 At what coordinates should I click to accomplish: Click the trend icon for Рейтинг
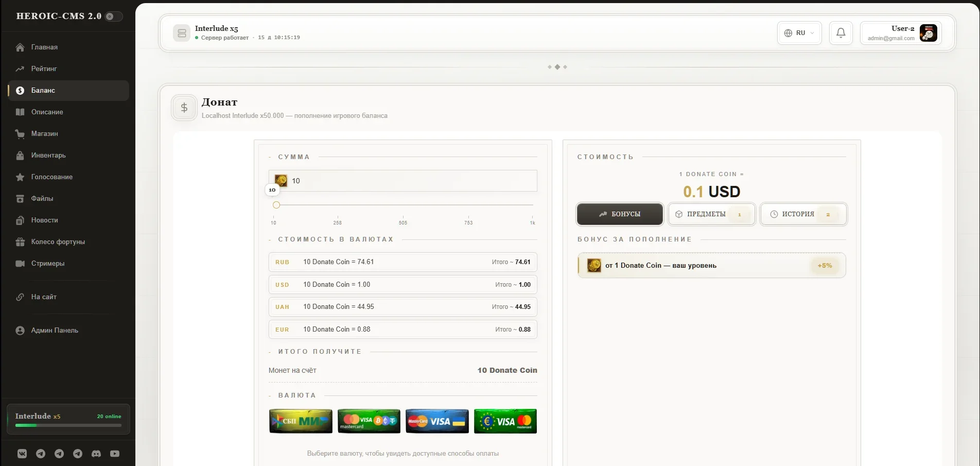[20, 69]
